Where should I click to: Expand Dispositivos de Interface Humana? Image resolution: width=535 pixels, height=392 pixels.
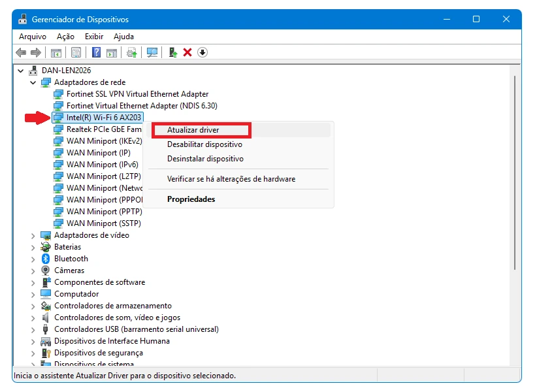tap(33, 342)
